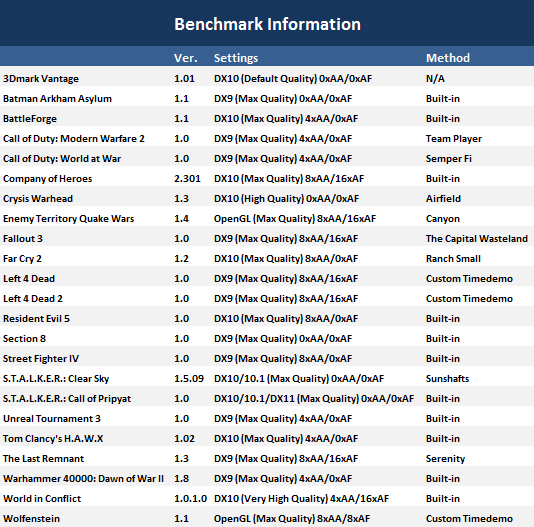Click The Last Remnant Serenity cell
Viewport: 534px width, 527px height.
point(445,459)
